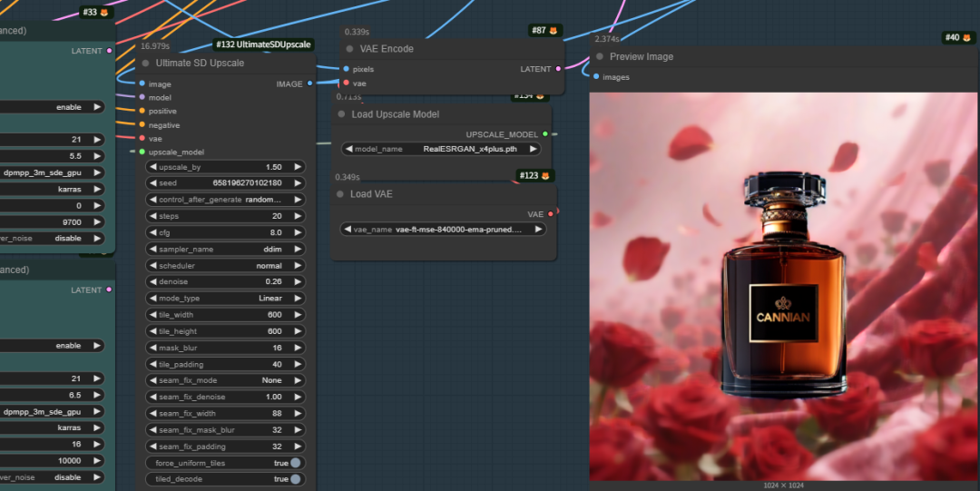Toggle tiled_decode switch
980x491 pixels.
coord(295,479)
